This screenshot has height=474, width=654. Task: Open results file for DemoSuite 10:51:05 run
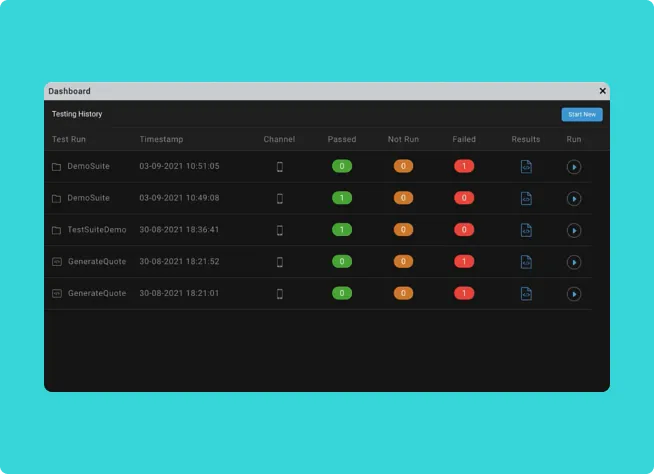click(526, 167)
